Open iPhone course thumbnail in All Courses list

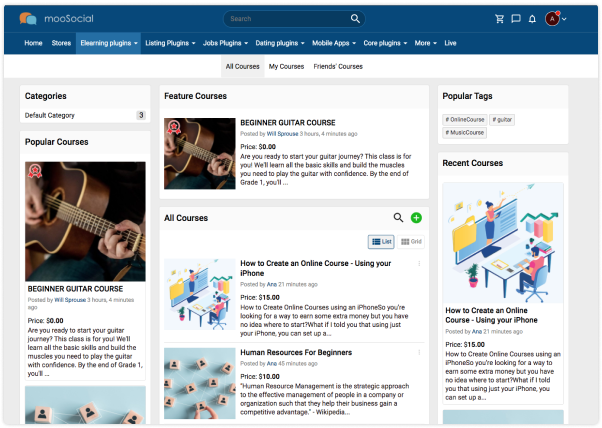pyautogui.click(x=200, y=294)
